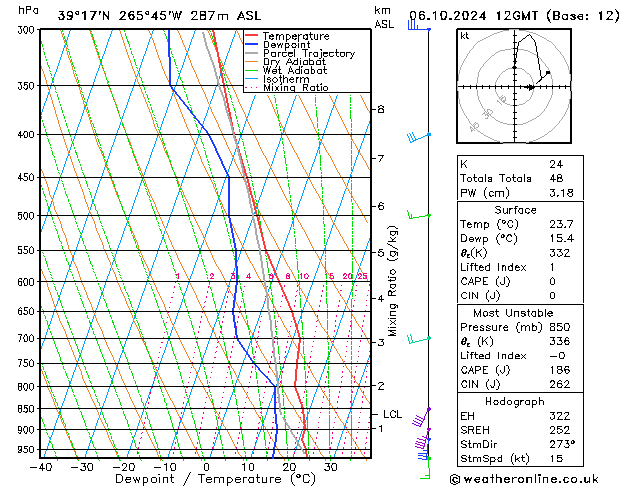Click the wind barb at 500 hPa
This screenshot has width=629, height=486.
tap(418, 215)
